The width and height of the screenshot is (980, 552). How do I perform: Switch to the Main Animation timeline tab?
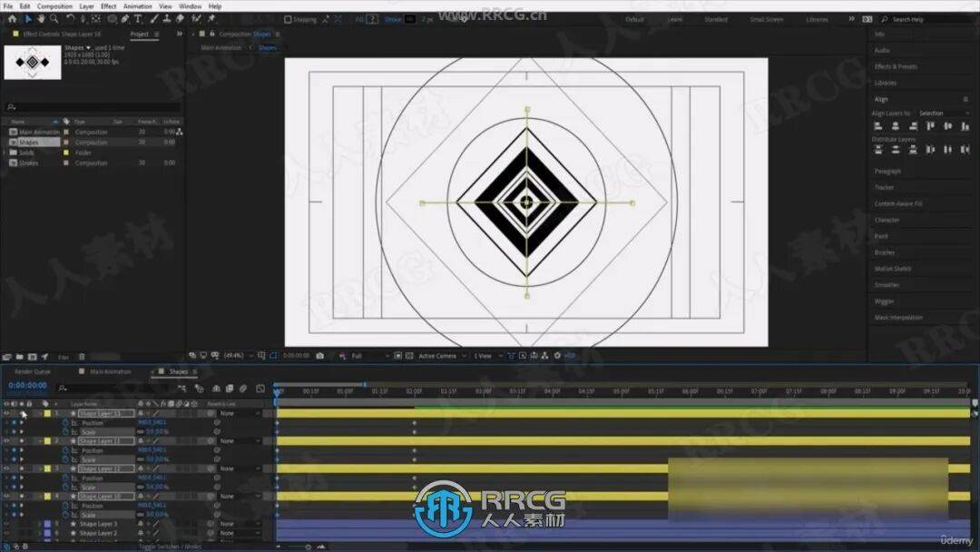tap(111, 371)
